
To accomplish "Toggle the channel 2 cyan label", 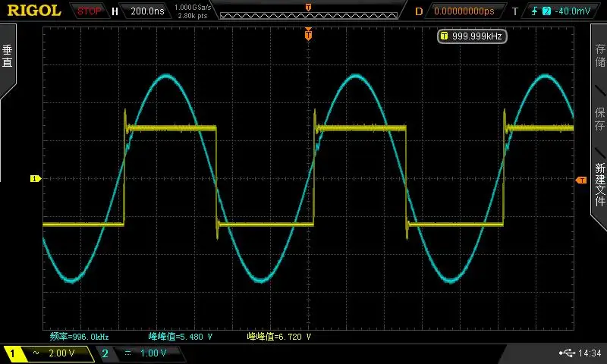I will click(105, 353).
